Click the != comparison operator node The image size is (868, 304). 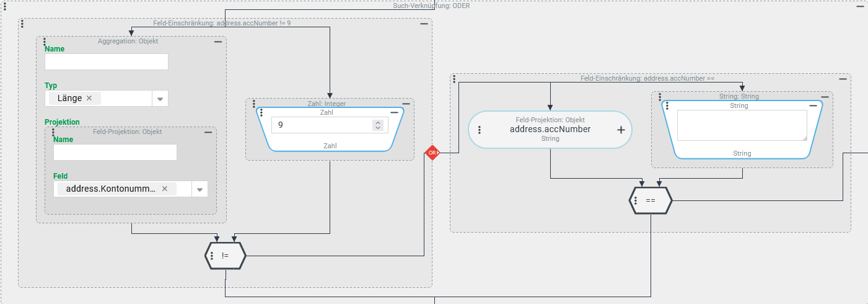tap(226, 255)
